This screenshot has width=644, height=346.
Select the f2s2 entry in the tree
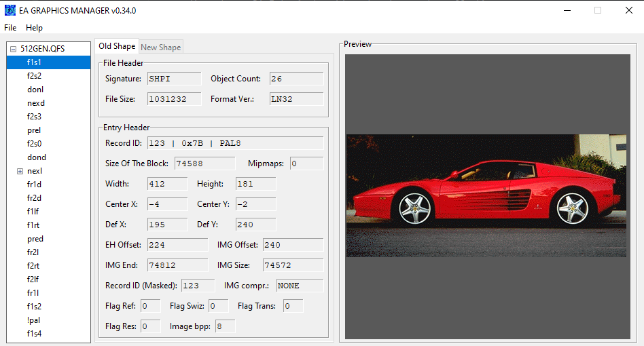coord(34,76)
